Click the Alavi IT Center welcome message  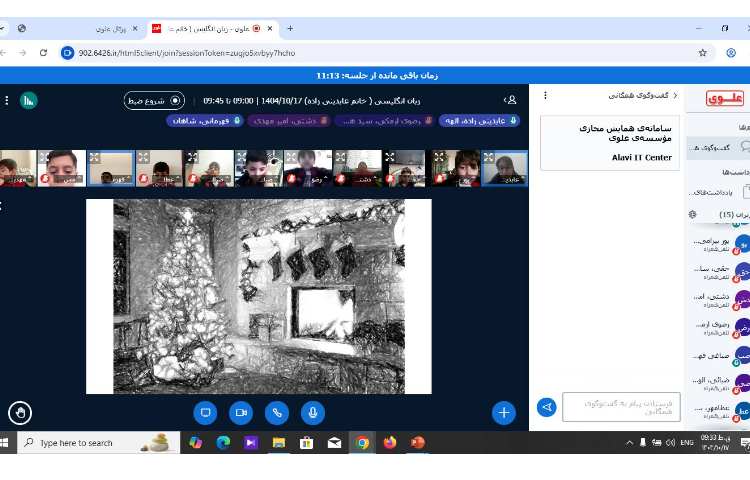(x=610, y=142)
